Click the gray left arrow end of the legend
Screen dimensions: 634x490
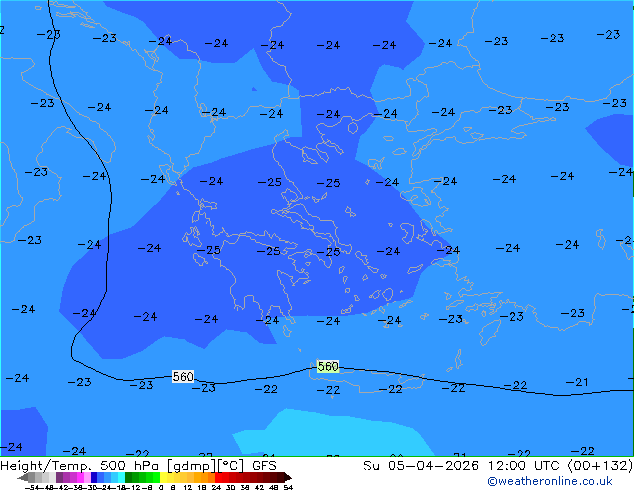click(x=23, y=477)
